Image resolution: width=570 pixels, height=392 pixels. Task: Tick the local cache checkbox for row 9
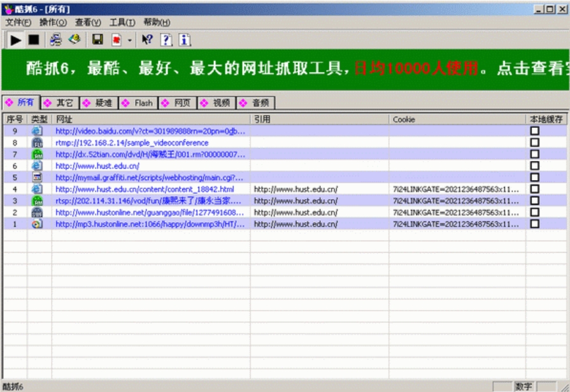pyautogui.click(x=534, y=131)
